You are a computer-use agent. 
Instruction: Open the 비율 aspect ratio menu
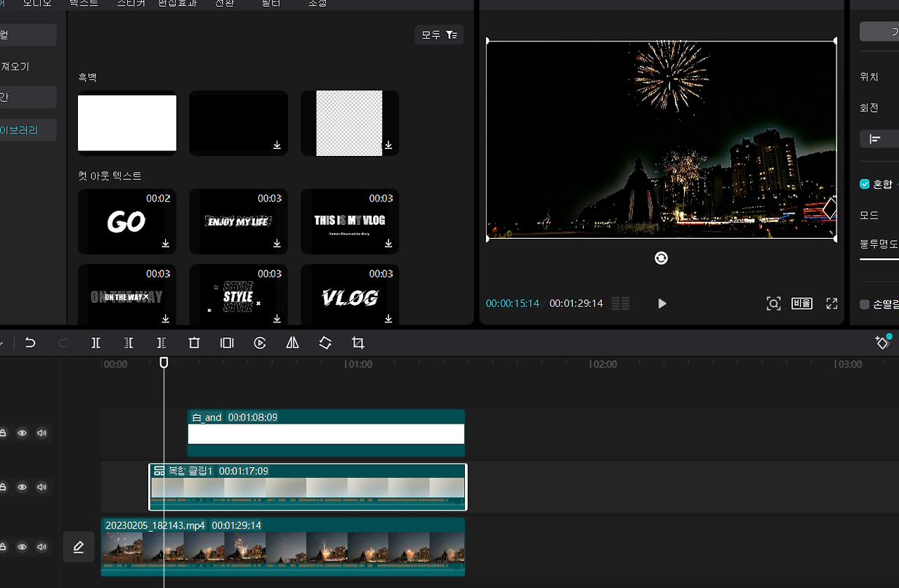pos(801,303)
